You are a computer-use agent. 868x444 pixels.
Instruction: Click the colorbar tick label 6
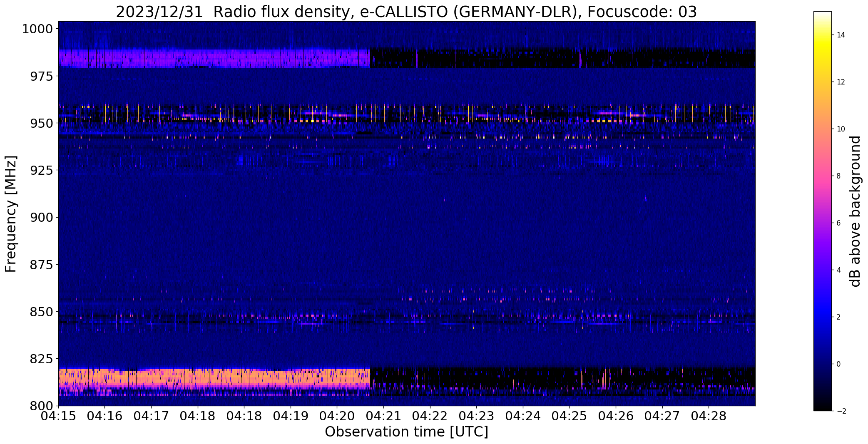coord(838,223)
